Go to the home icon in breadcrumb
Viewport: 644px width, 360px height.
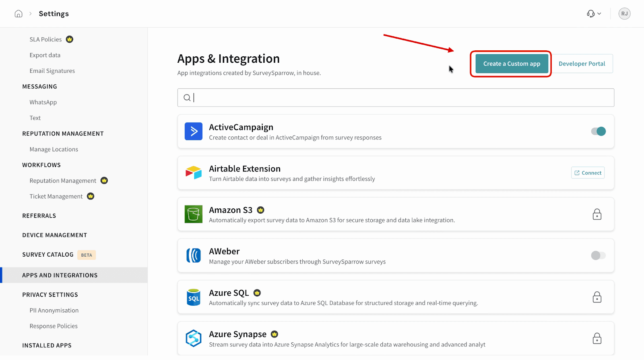(x=19, y=14)
